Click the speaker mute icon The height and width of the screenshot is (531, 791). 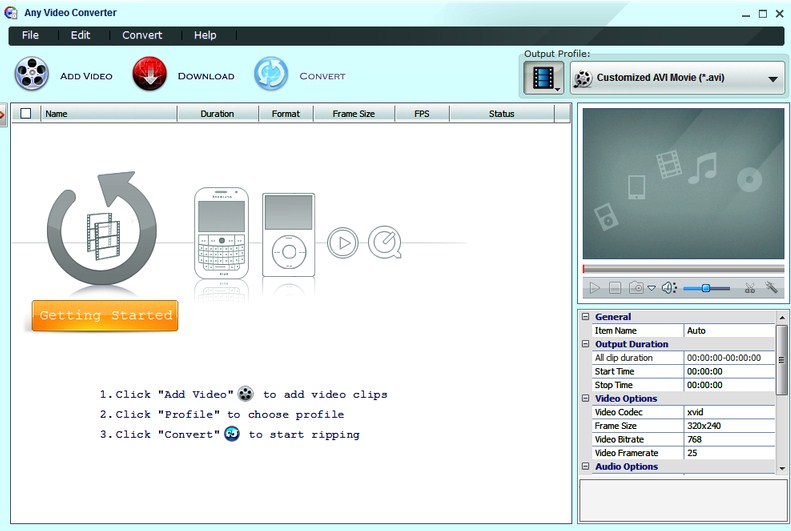[x=669, y=288]
